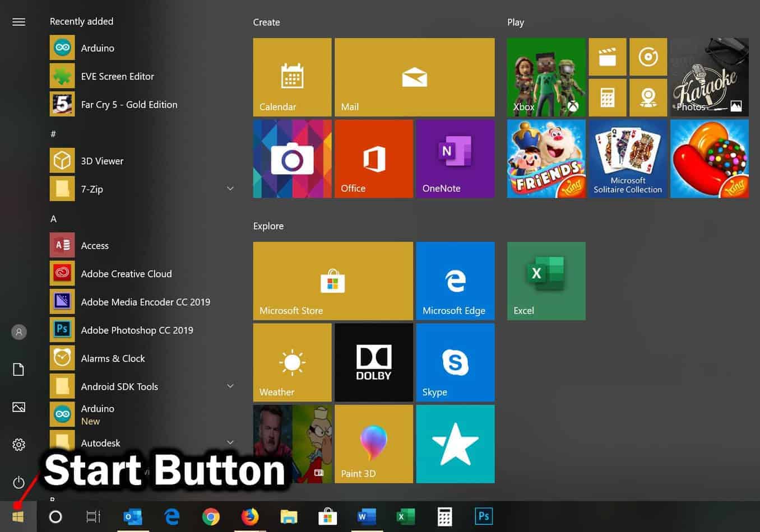
Task: Open File Explorer from the taskbar
Action: coord(289,516)
